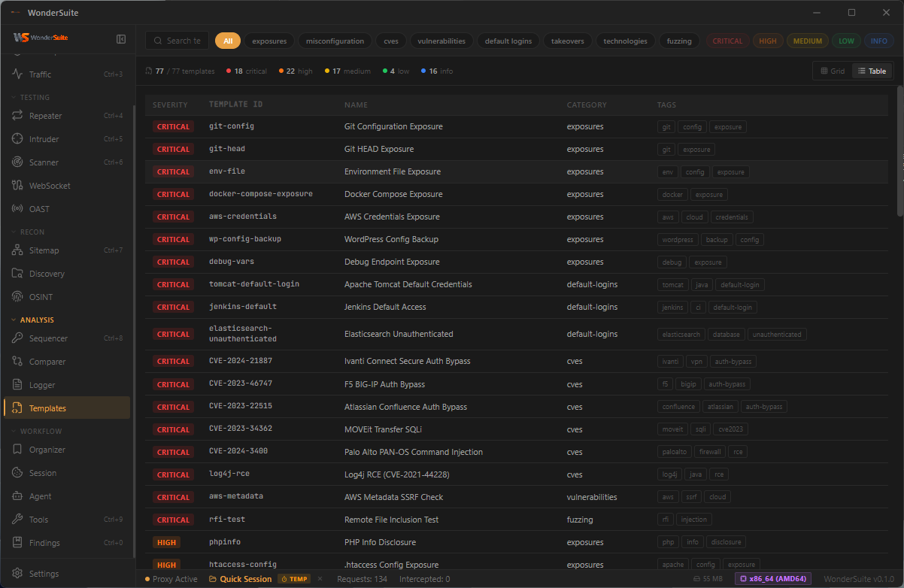This screenshot has width=904, height=588.
Task: Open the Sequencer key icon
Action: [x=17, y=338]
